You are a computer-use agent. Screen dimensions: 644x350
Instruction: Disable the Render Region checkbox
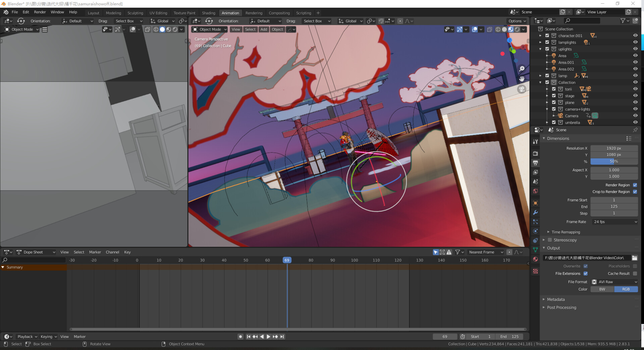[635, 185]
